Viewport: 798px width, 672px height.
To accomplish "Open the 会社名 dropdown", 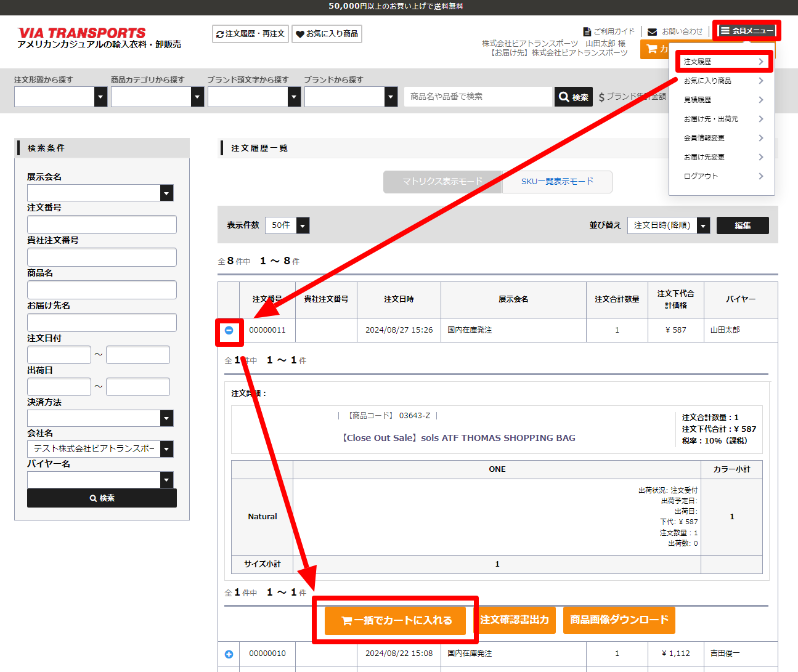I will (x=100, y=449).
